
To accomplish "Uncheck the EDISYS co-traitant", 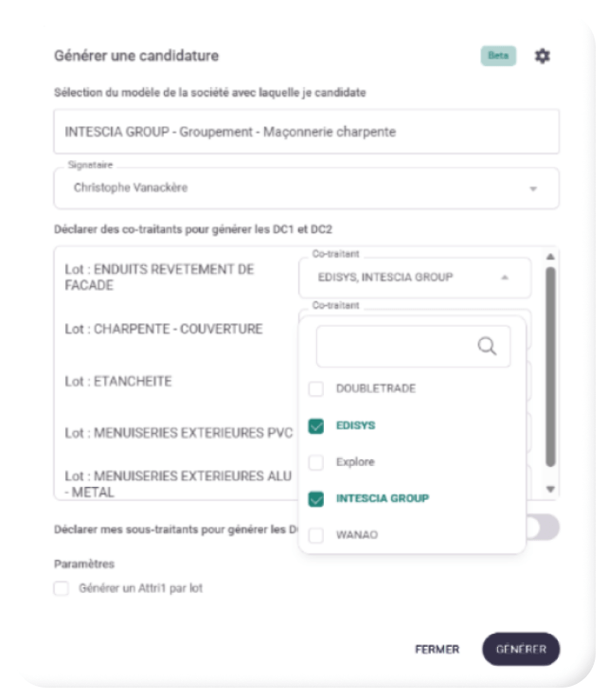I will tap(316, 426).
